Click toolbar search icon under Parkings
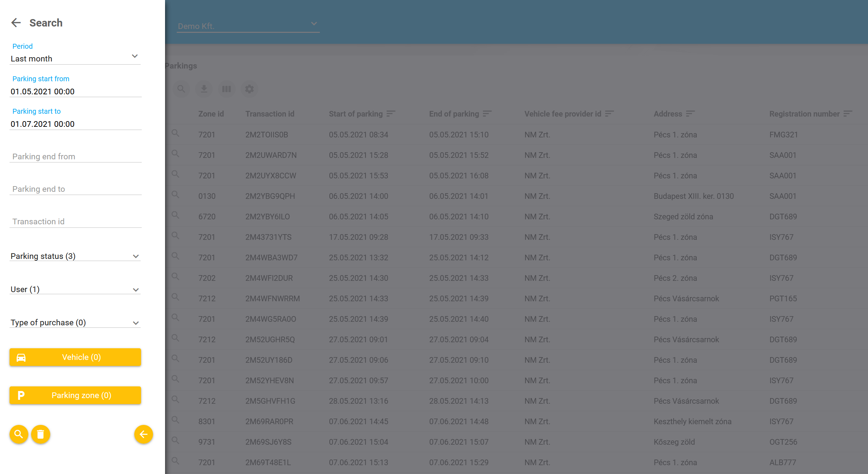This screenshot has height=474, width=868. point(181,89)
